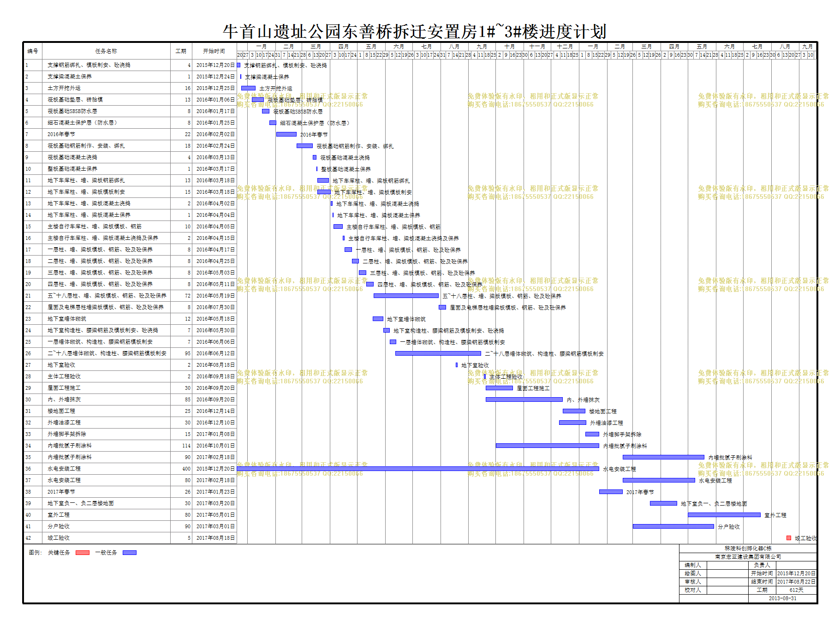This screenshot has width=840, height=626.
Task: Click the date stamp 2013-08-31
Action: coord(782,598)
